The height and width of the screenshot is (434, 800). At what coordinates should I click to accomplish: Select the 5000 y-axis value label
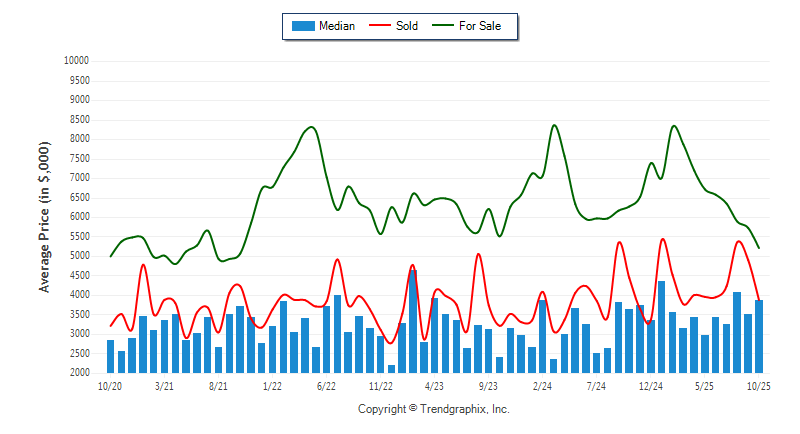[x=79, y=256]
